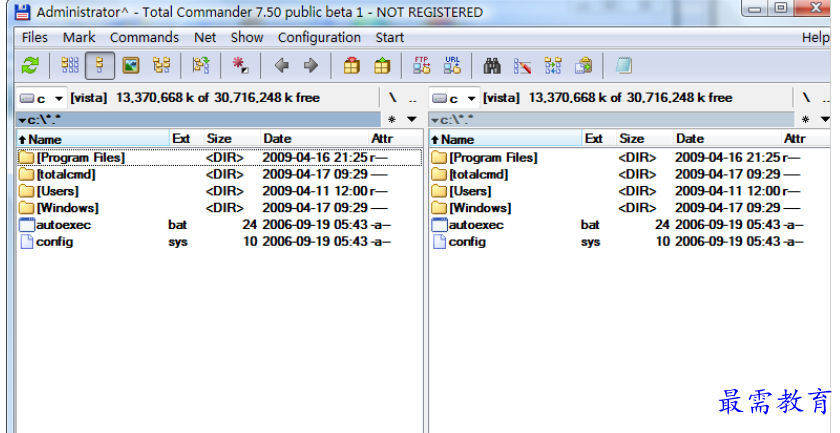Open right panel directory history arrow
The width and height of the screenshot is (840, 433).
click(x=825, y=120)
